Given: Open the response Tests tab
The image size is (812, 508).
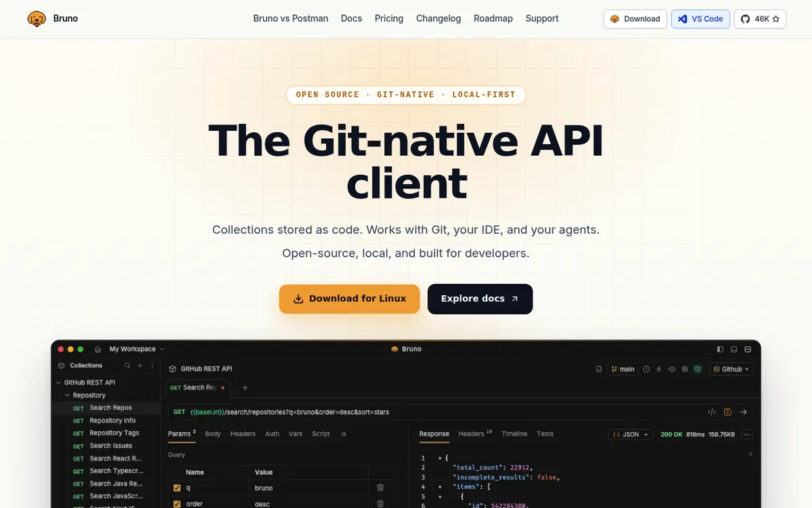Looking at the screenshot, I should (545, 434).
